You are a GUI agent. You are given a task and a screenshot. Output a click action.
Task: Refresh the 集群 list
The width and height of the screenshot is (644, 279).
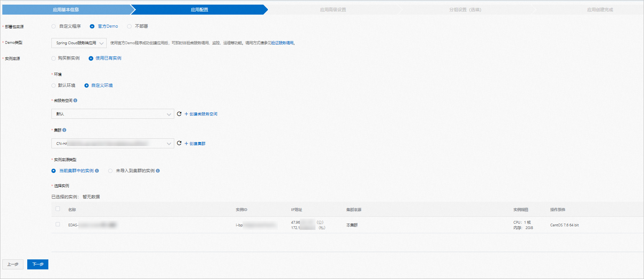(x=179, y=143)
